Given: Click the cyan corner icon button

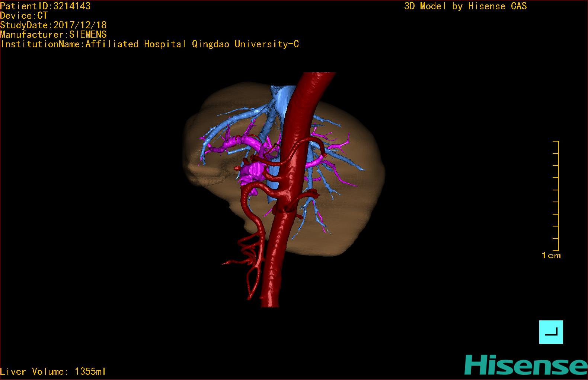Looking at the screenshot, I should [x=551, y=332].
